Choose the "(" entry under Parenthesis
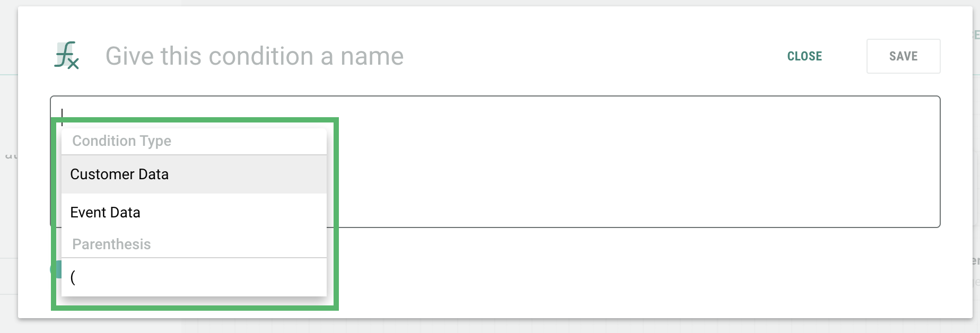 coord(73,277)
